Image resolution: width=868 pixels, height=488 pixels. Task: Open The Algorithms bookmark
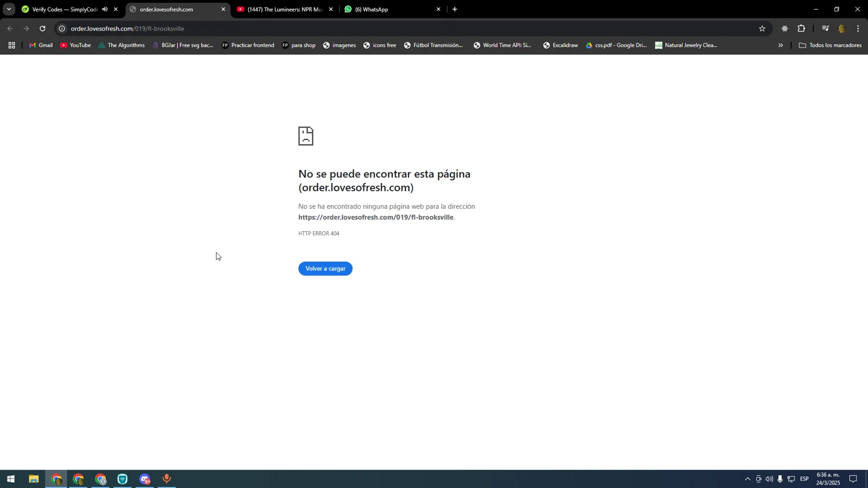pyautogui.click(x=122, y=45)
